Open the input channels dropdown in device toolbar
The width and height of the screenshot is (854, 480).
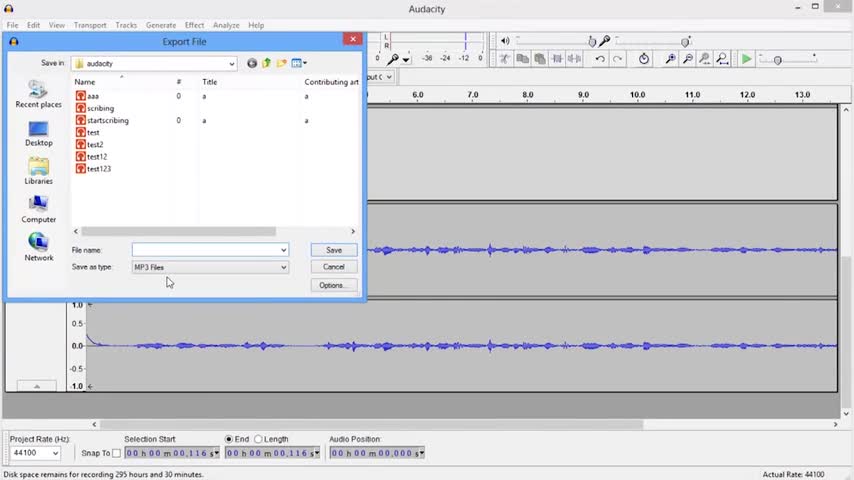point(389,77)
